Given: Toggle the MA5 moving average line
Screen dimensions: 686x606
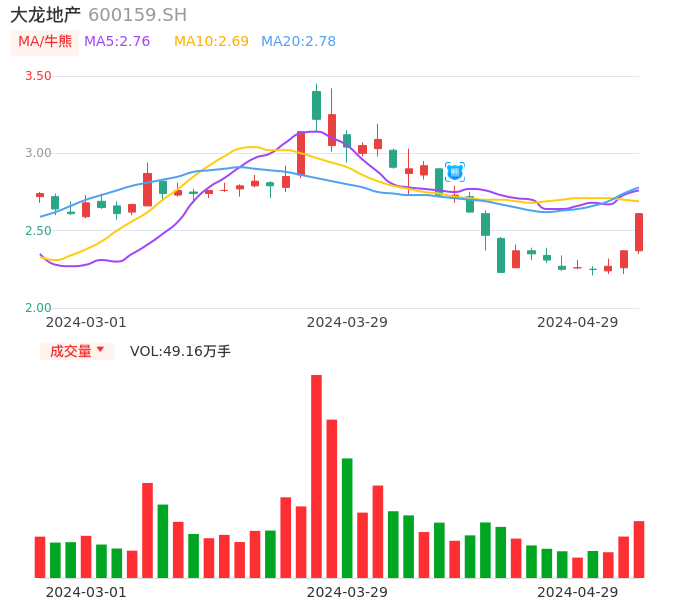Looking at the screenshot, I should pyautogui.click(x=117, y=42).
